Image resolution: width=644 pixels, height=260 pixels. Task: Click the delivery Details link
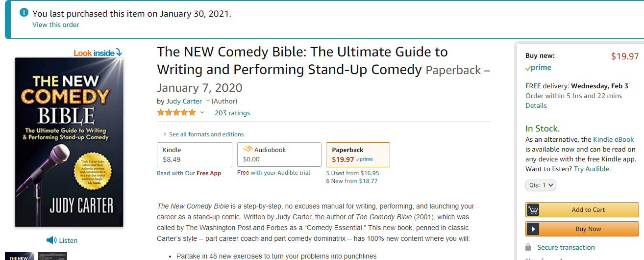tap(536, 105)
